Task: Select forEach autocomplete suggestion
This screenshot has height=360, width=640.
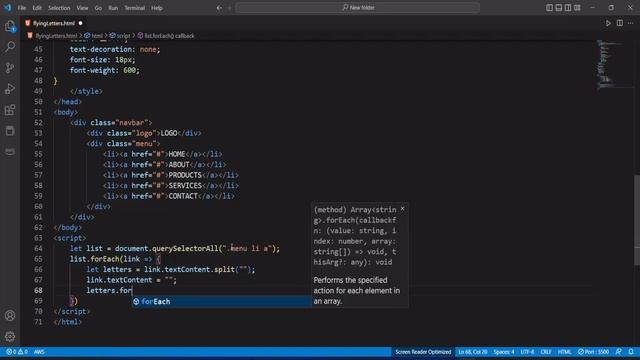Action: pos(221,301)
